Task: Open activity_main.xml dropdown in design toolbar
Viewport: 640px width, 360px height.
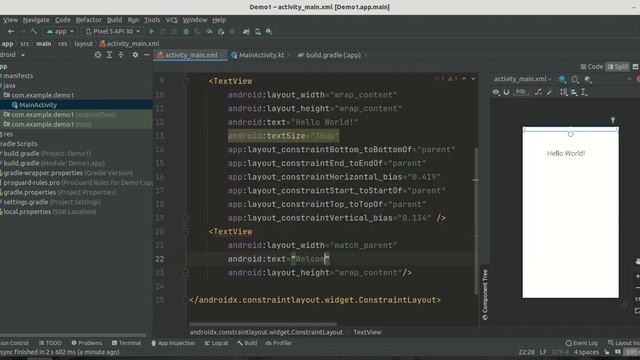Action: 522,79
